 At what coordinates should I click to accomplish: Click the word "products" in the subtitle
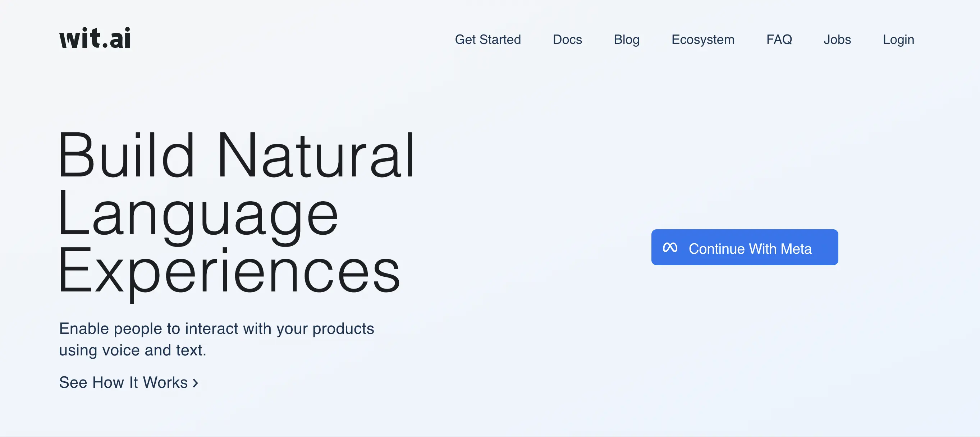[x=343, y=328]
